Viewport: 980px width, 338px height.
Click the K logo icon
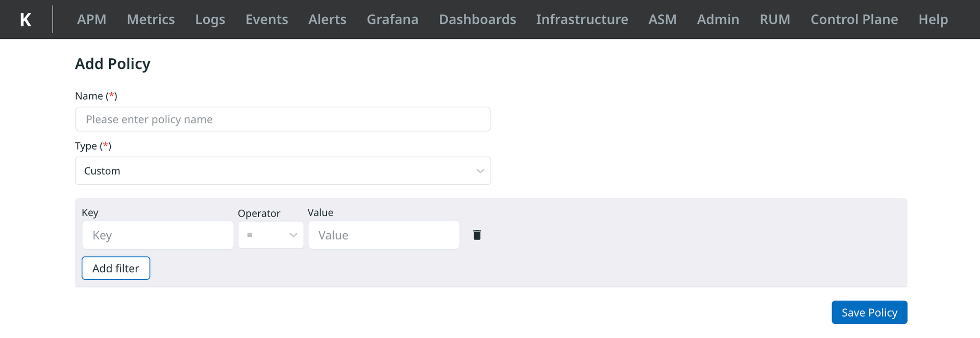26,19
